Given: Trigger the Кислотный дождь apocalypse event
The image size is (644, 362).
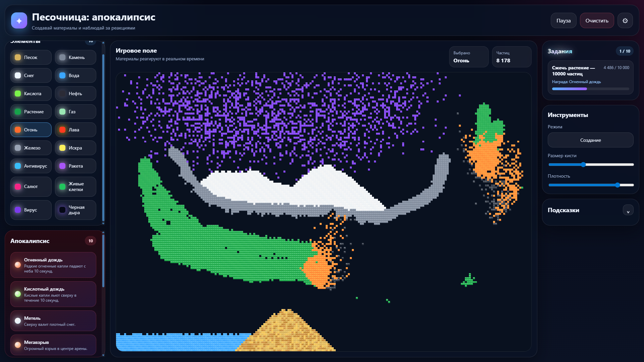Looking at the screenshot, I should [53, 294].
